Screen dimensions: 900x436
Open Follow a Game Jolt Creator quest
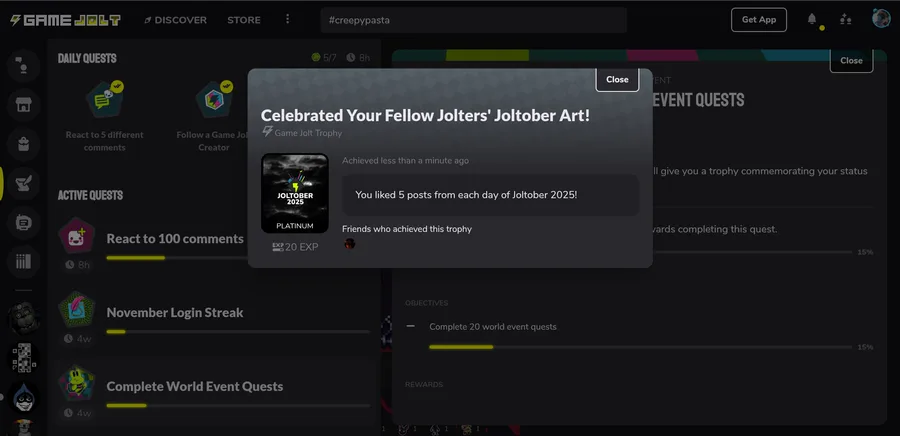214,116
